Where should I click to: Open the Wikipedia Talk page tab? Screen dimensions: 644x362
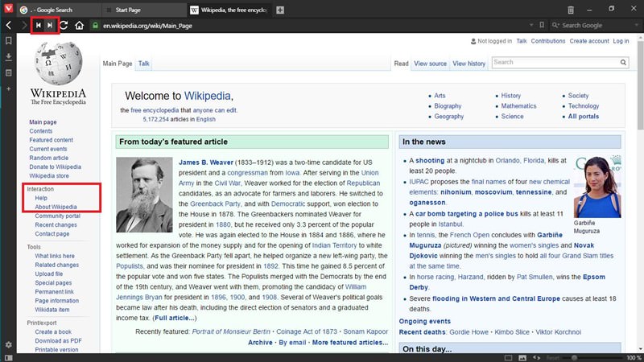click(144, 64)
